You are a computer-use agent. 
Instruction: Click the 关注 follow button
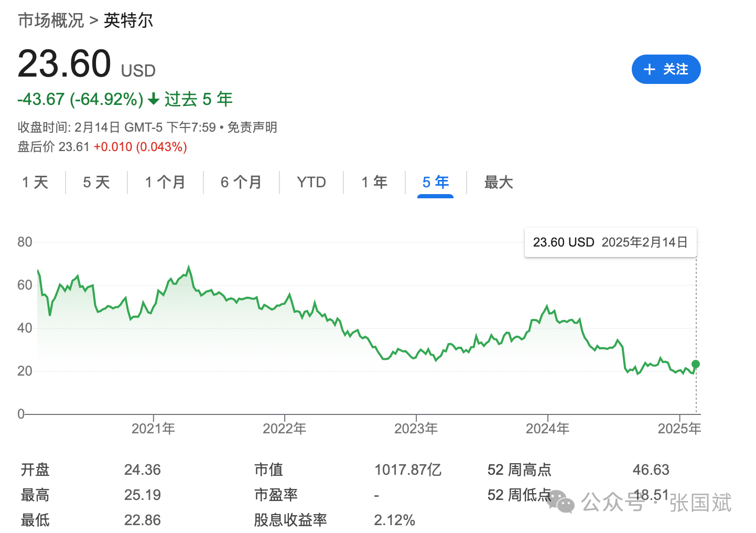(x=666, y=69)
